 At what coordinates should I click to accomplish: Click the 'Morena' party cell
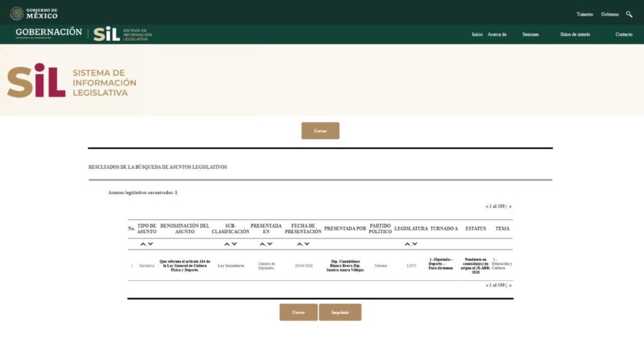point(380,266)
